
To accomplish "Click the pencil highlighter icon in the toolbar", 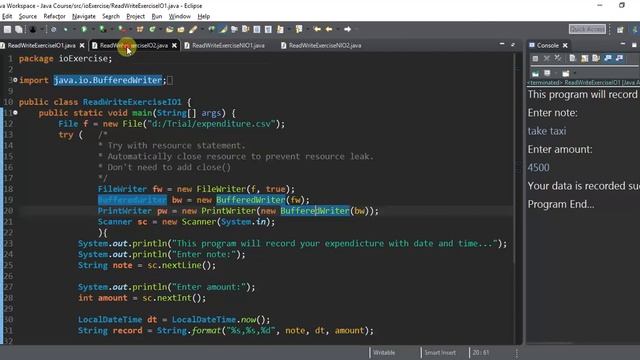I will [193, 29].
